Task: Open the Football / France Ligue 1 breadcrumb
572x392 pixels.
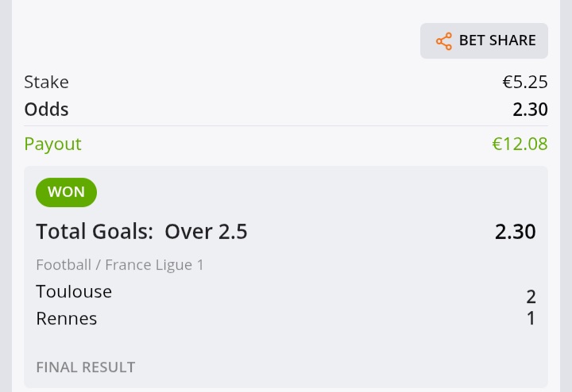Action: point(120,265)
